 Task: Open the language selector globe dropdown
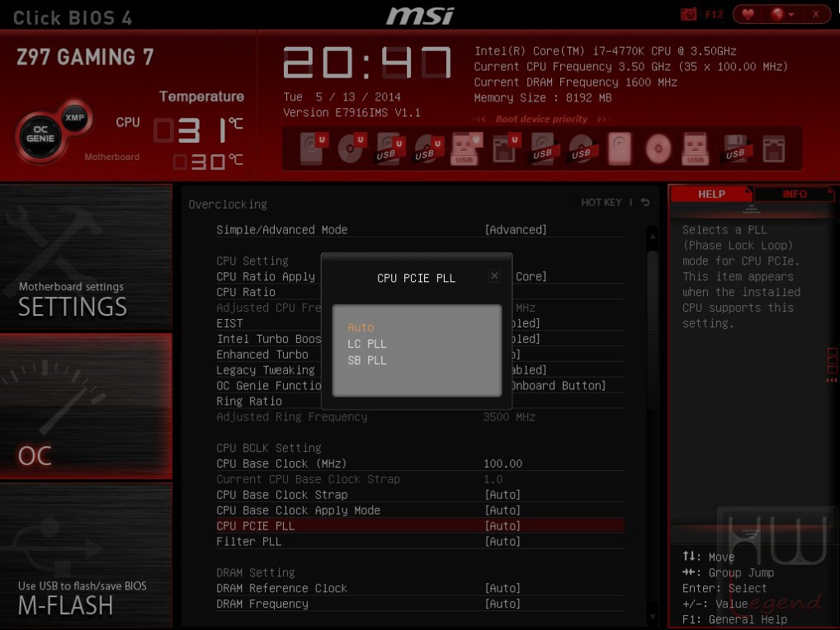[782, 14]
